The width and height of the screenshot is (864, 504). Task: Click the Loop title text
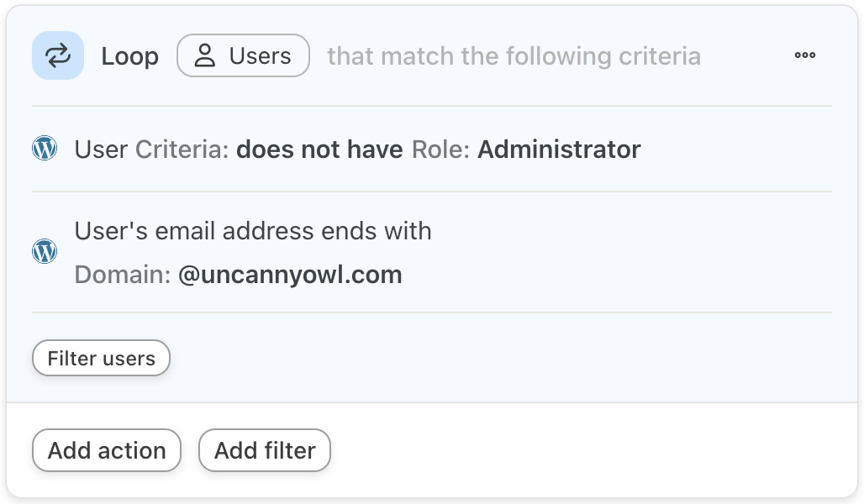click(x=130, y=56)
